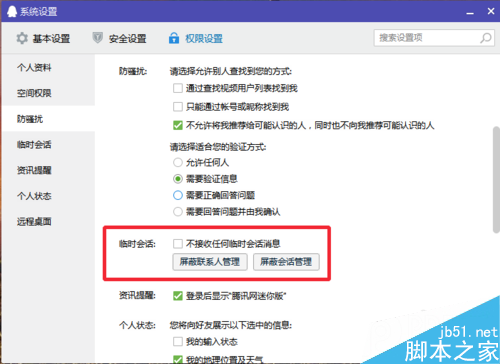
Task: Choose 需要正确回答问题 radio option
Action: 178,195
